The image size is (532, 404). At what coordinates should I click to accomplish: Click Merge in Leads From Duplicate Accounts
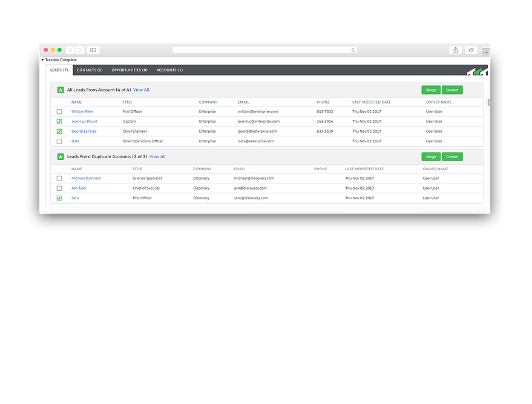click(x=431, y=156)
